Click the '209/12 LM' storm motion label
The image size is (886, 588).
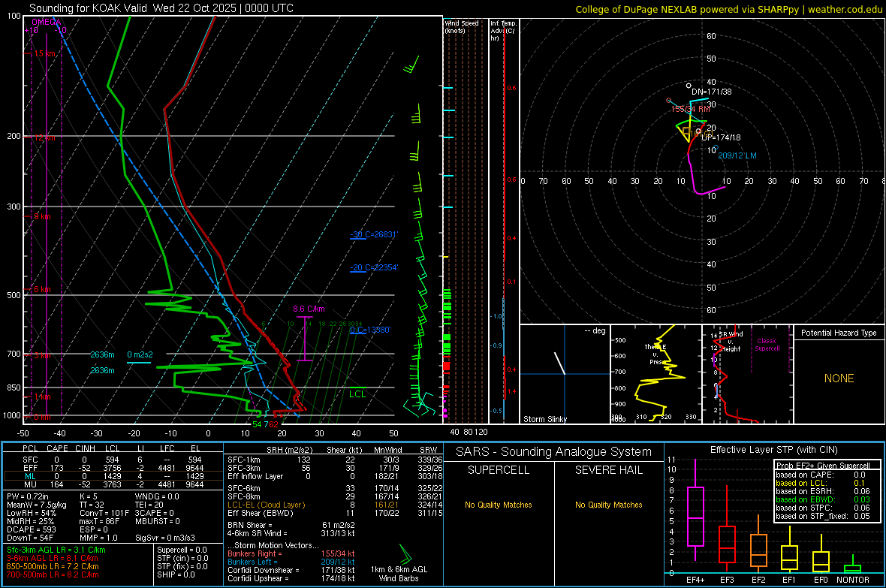click(737, 155)
